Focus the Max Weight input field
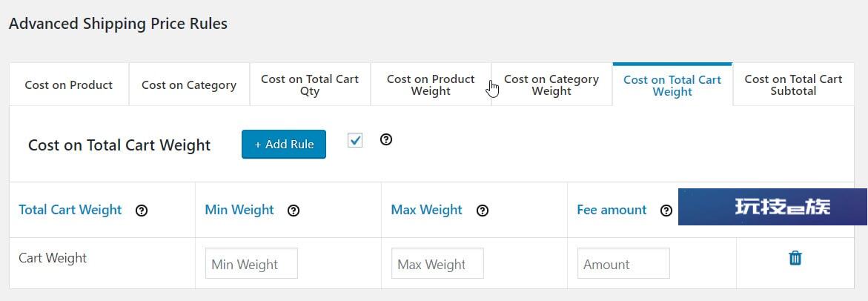Screen dimensions: 868x301 (x=437, y=263)
